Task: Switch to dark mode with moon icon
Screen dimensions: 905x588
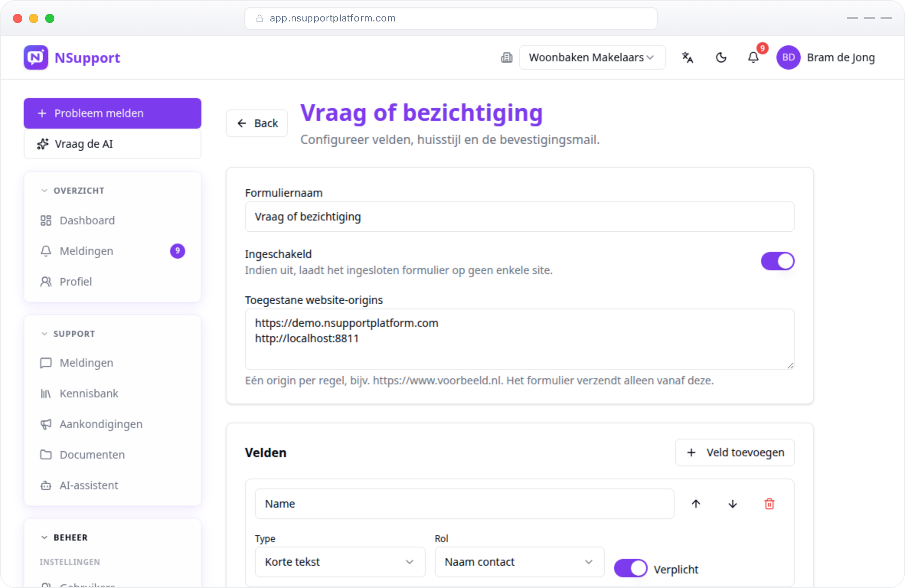Action: tap(721, 57)
